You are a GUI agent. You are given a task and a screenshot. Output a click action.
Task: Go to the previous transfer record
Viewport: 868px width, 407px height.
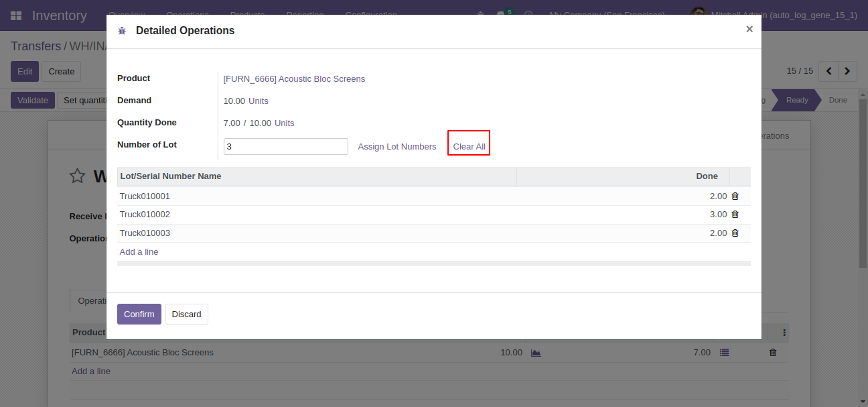tap(829, 71)
